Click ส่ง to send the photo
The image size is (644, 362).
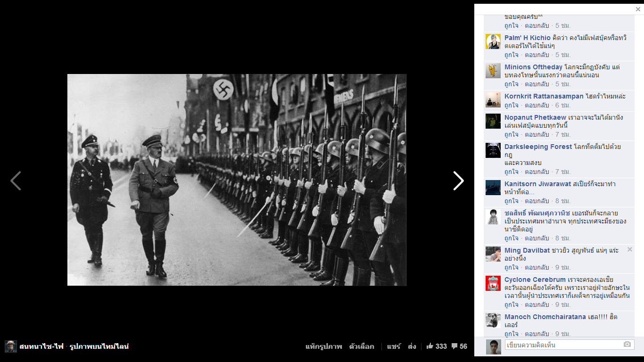tap(412, 346)
